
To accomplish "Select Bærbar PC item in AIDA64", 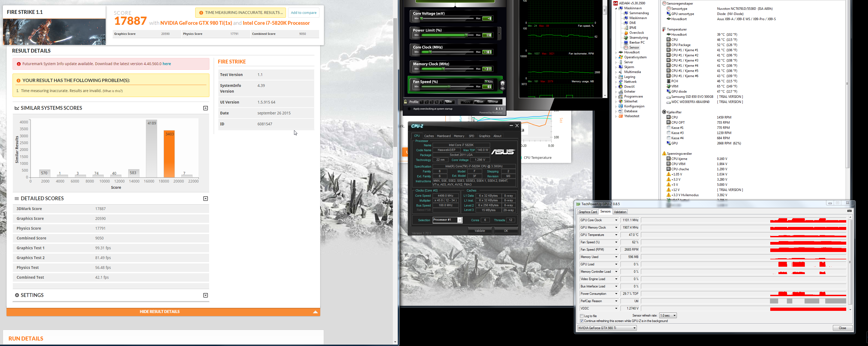I will coord(634,43).
